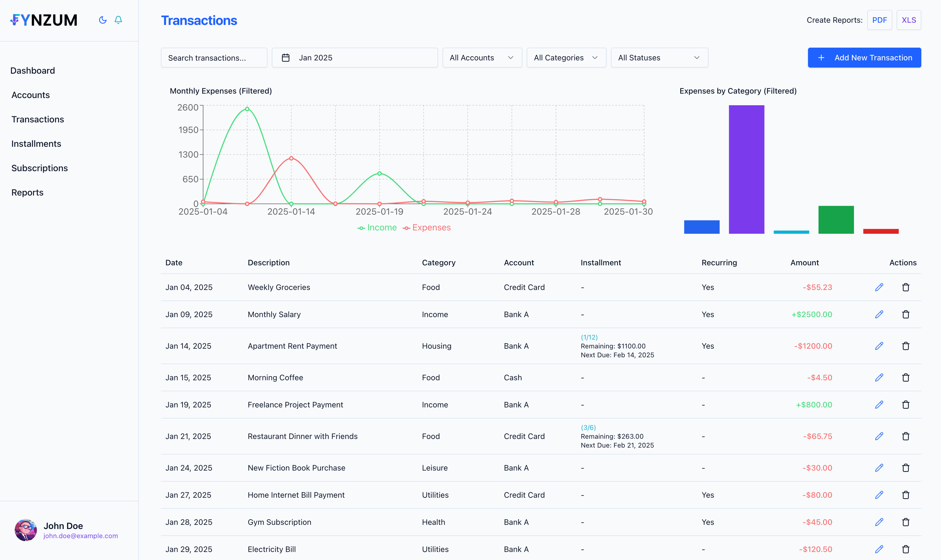Toggle dark mode with the moon icon

(102, 20)
